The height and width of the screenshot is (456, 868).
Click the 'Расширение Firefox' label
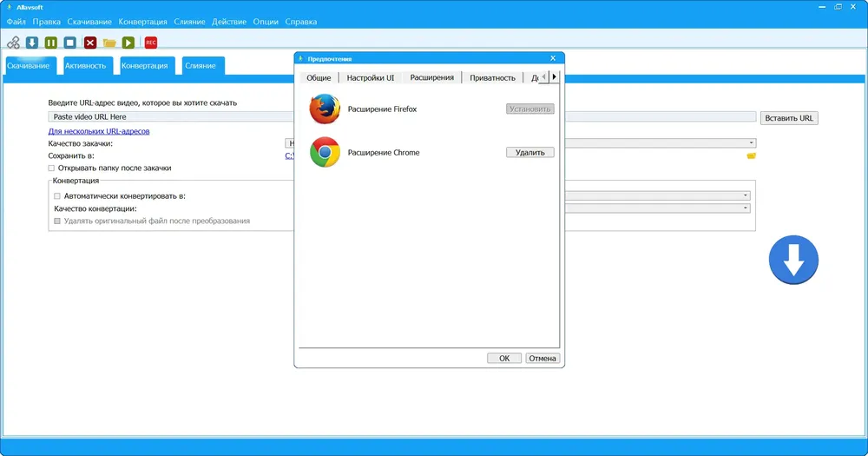coord(382,109)
